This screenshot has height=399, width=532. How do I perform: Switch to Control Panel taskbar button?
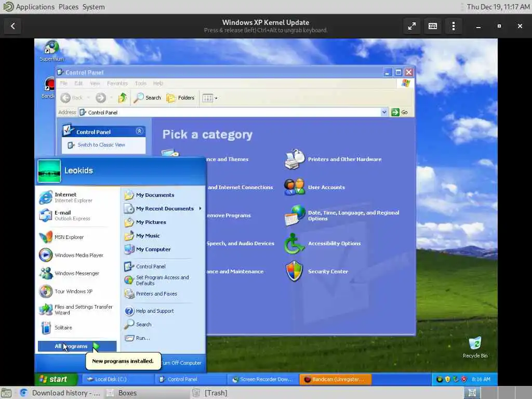pyautogui.click(x=190, y=379)
